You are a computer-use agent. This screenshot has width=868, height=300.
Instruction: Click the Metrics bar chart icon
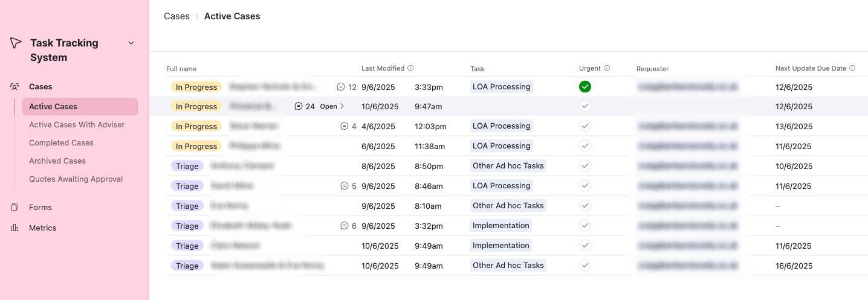[x=15, y=228]
